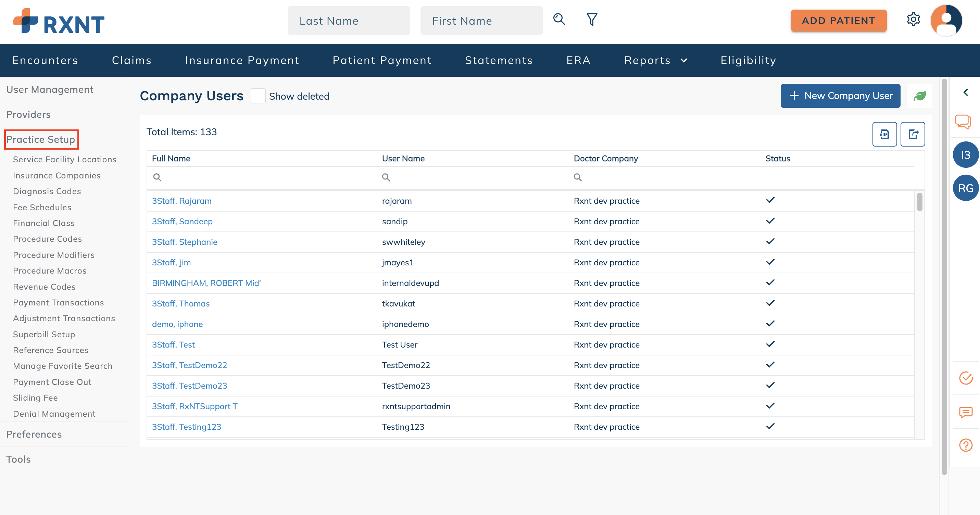
Task: Click the ADD PATIENT button
Action: coord(839,21)
